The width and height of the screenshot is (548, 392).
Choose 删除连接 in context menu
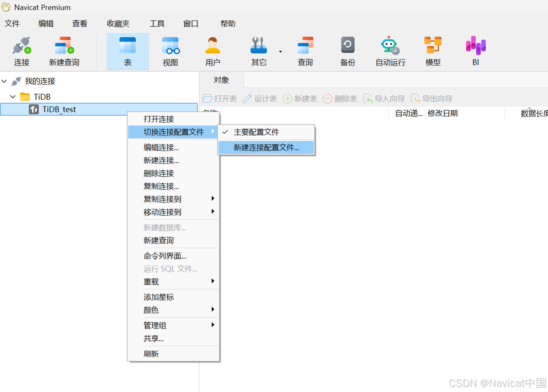173,174
